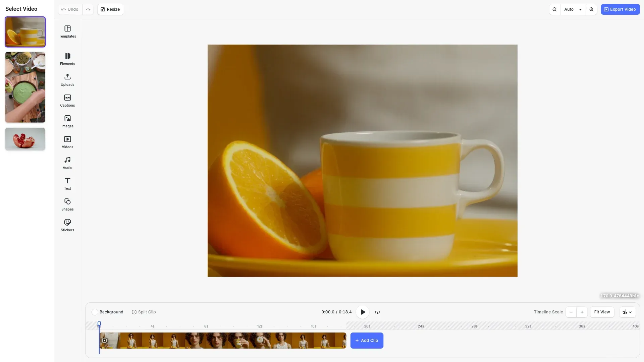Open the Auto zoom level dropdown
This screenshot has width=644, height=362.
coord(573,9)
